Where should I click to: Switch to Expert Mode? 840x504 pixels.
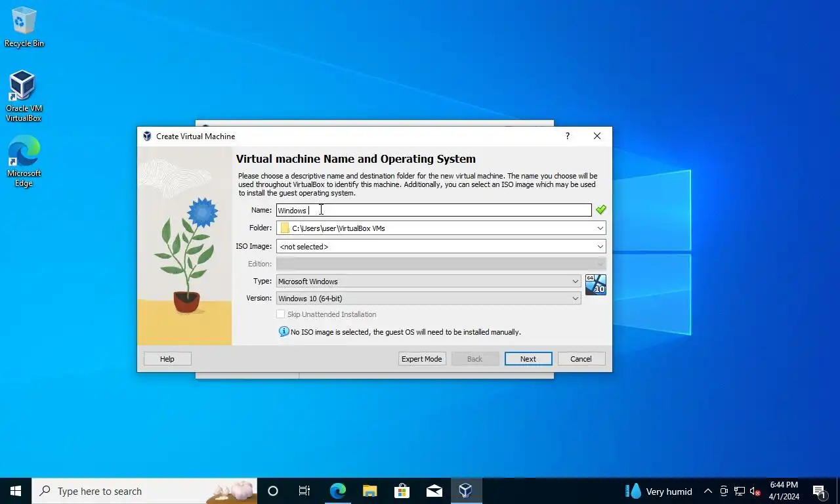[422, 359]
